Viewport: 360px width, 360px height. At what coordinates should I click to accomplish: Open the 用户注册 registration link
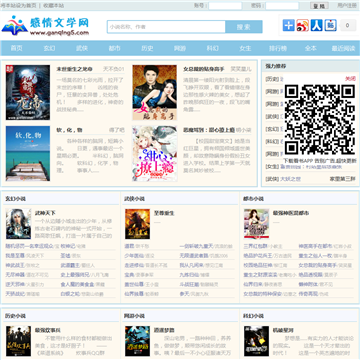point(347,6)
